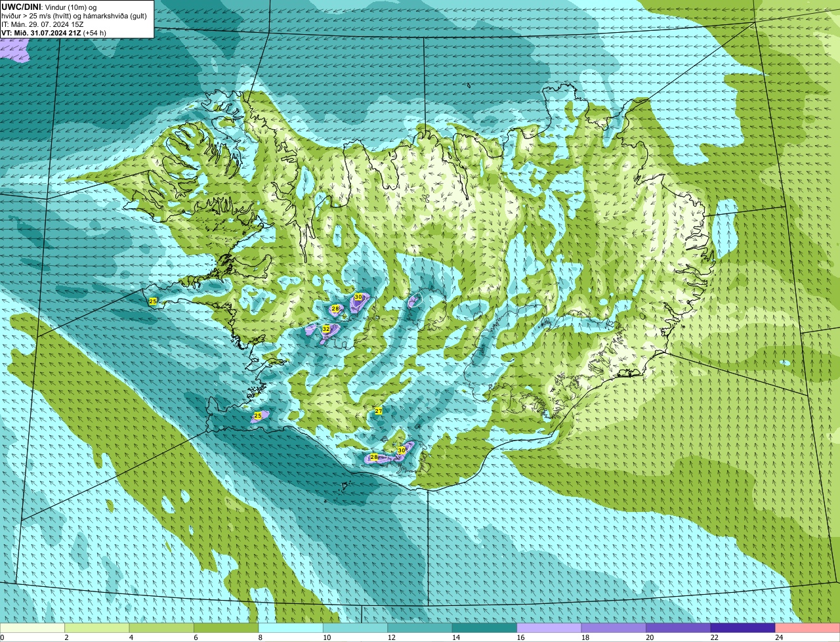840x642 pixels.
Task: Click the 25 gust label on the western peninsula
Action: [153, 301]
